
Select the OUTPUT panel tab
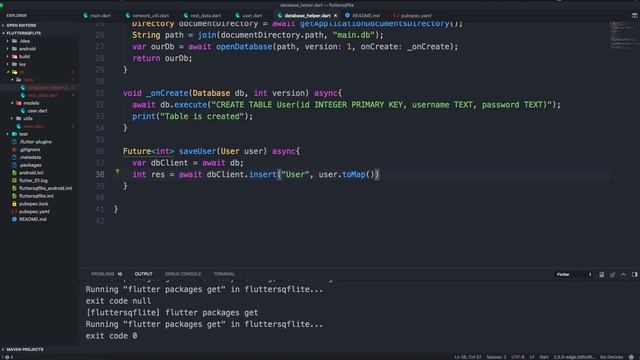[x=143, y=274]
